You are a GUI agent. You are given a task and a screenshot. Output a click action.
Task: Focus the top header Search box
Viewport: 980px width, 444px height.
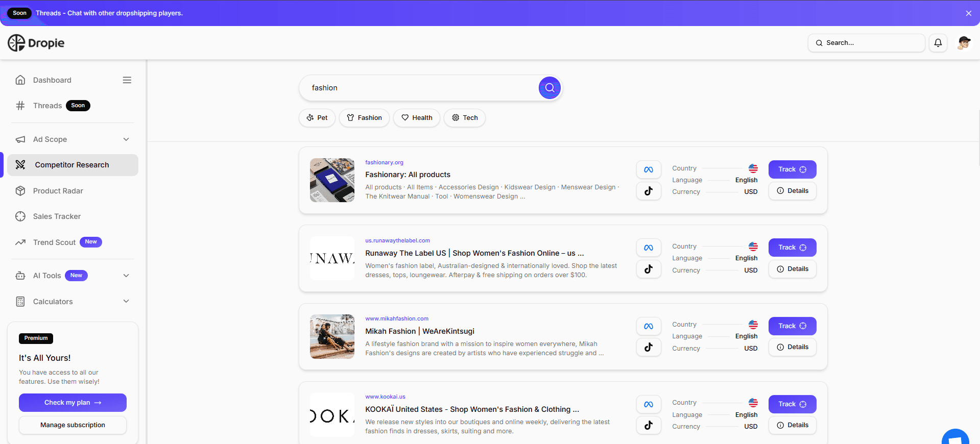[867, 43]
